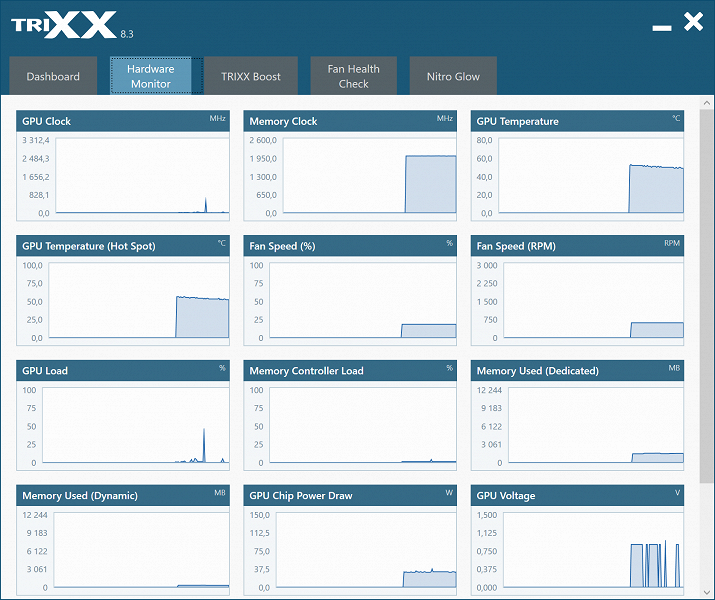Select the Hardware Monitor tab
This screenshot has height=600, width=715.
(x=150, y=76)
